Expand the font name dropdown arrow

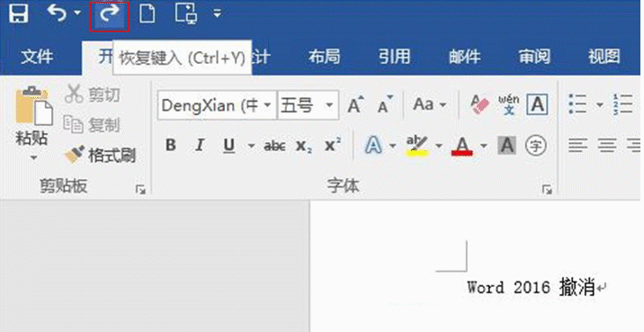click(268, 105)
